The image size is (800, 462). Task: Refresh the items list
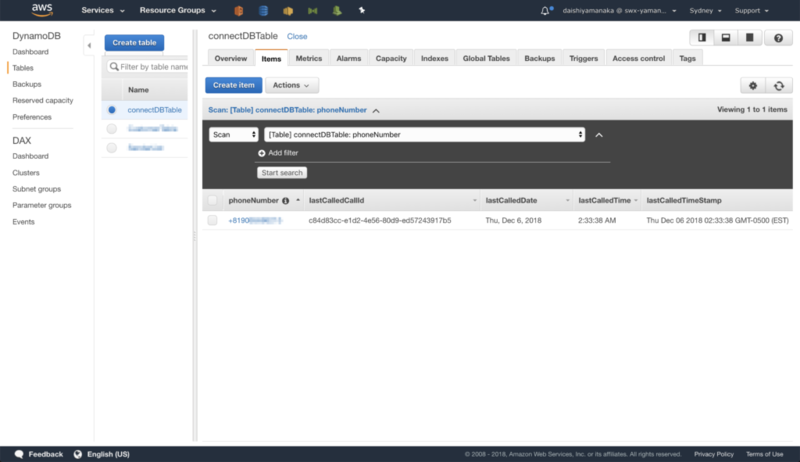pyautogui.click(x=779, y=86)
